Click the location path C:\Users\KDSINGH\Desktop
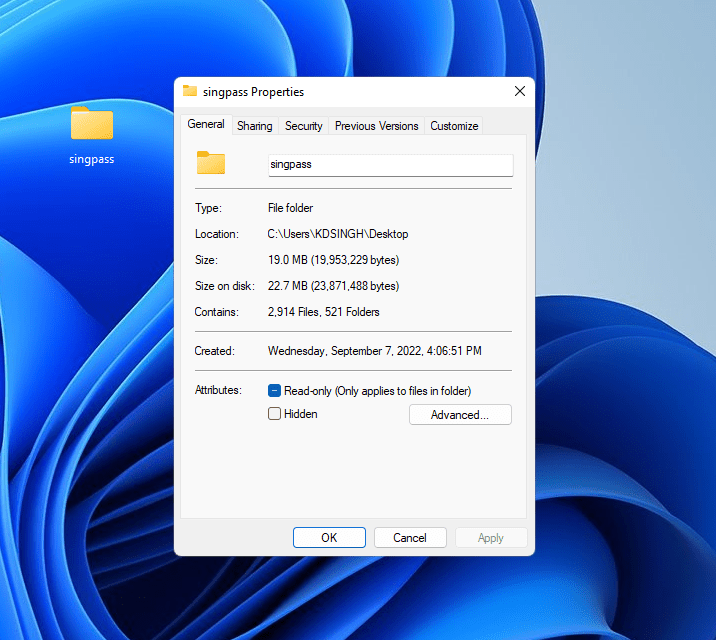Image resolution: width=716 pixels, height=640 pixels. point(338,234)
